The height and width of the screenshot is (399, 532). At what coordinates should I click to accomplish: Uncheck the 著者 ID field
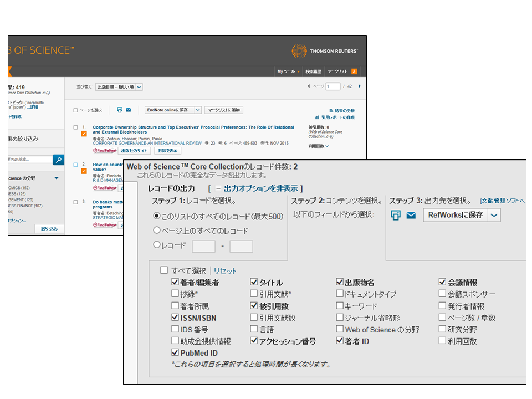(x=340, y=341)
